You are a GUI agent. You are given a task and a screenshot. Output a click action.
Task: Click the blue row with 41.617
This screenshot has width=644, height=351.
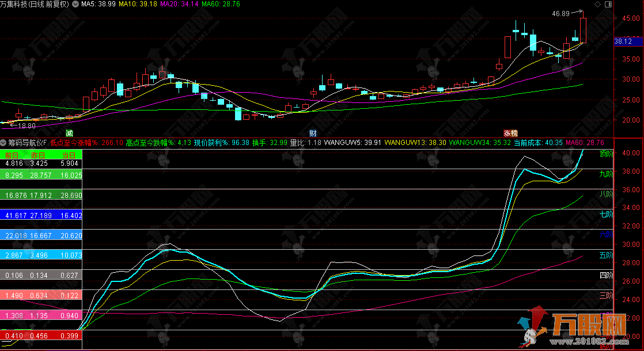click(41, 215)
